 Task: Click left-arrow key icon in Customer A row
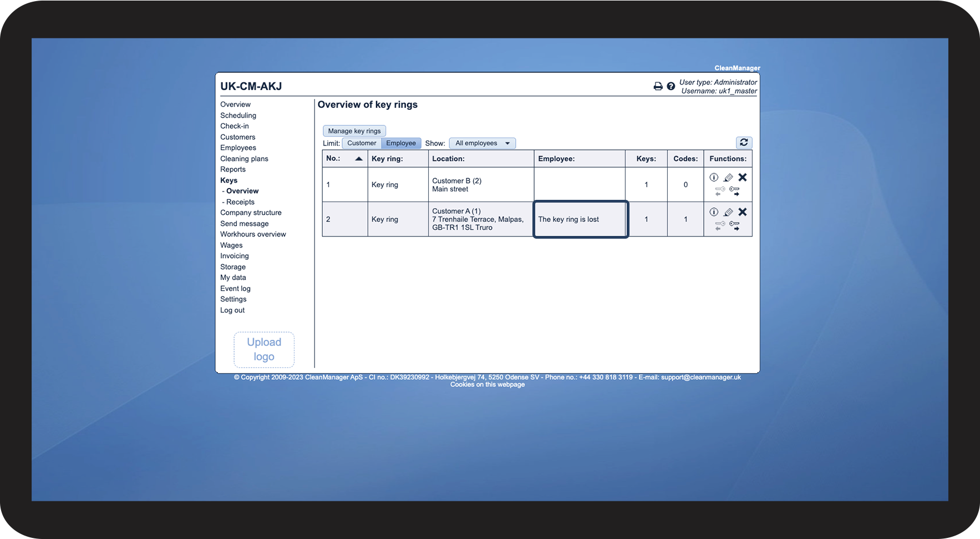click(720, 225)
